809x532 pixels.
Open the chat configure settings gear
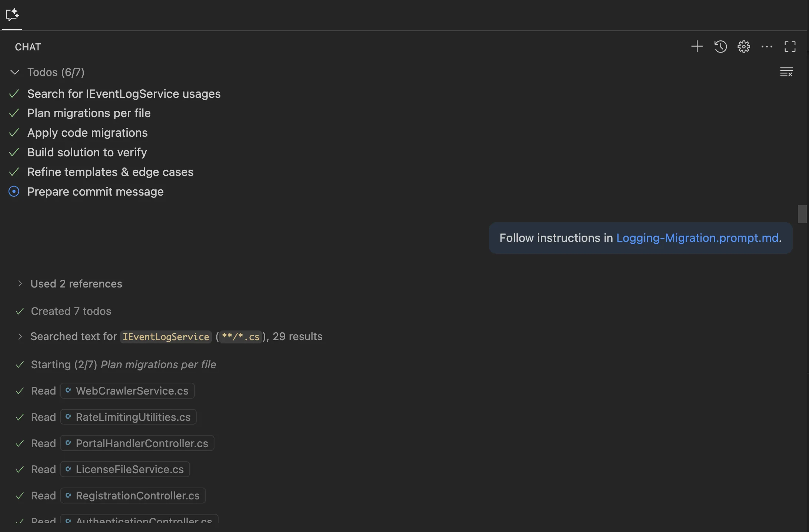click(x=744, y=47)
